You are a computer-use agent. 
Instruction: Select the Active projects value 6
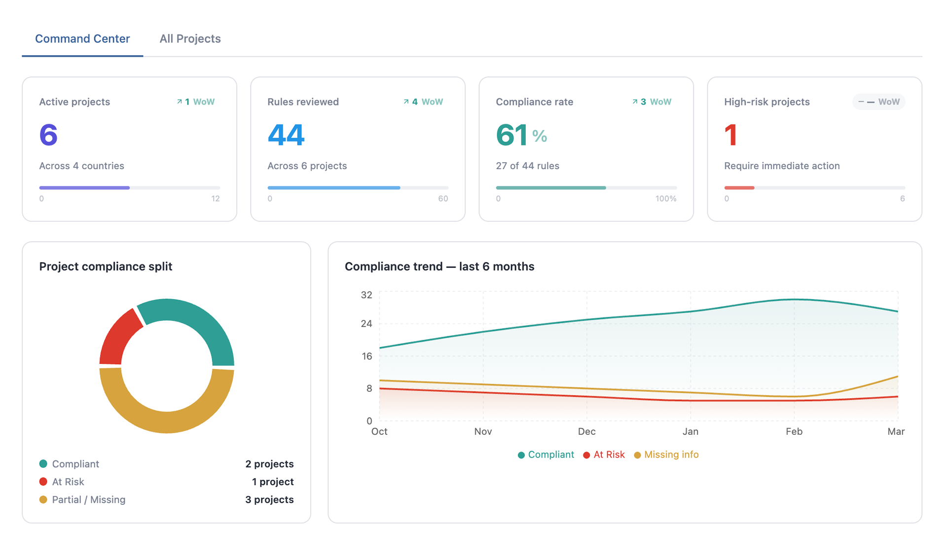tap(48, 135)
